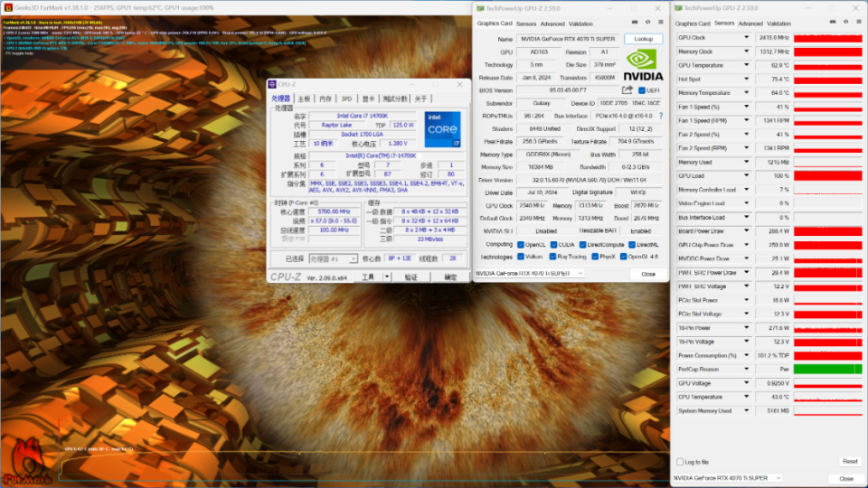The width and height of the screenshot is (868, 488).
Task: Open the Hot Spot sensor dropdown
Action: point(746,80)
